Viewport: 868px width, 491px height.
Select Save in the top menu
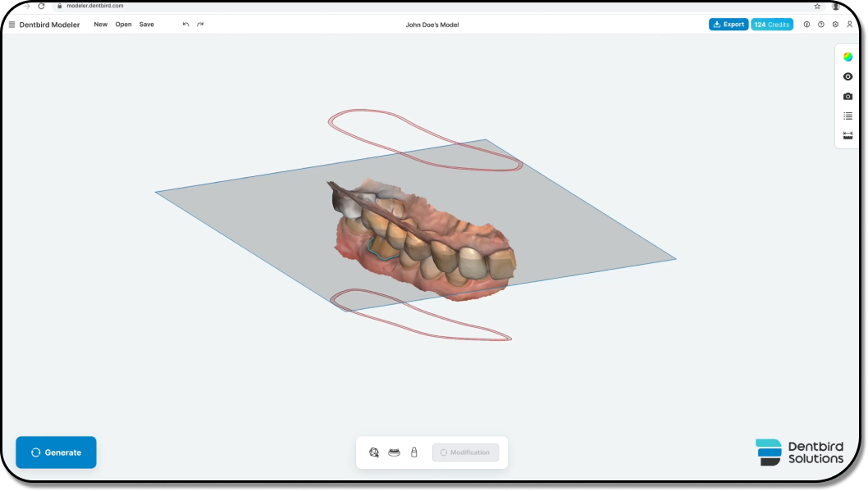[147, 25]
